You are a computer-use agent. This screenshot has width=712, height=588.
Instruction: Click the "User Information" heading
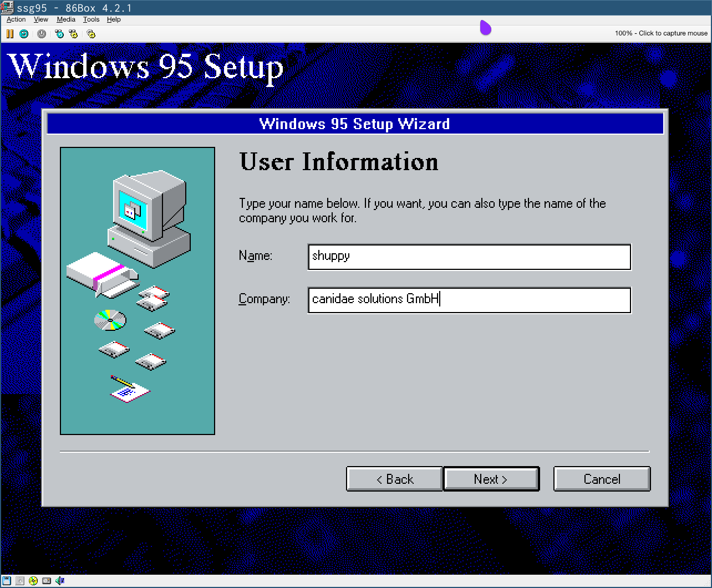tap(339, 162)
